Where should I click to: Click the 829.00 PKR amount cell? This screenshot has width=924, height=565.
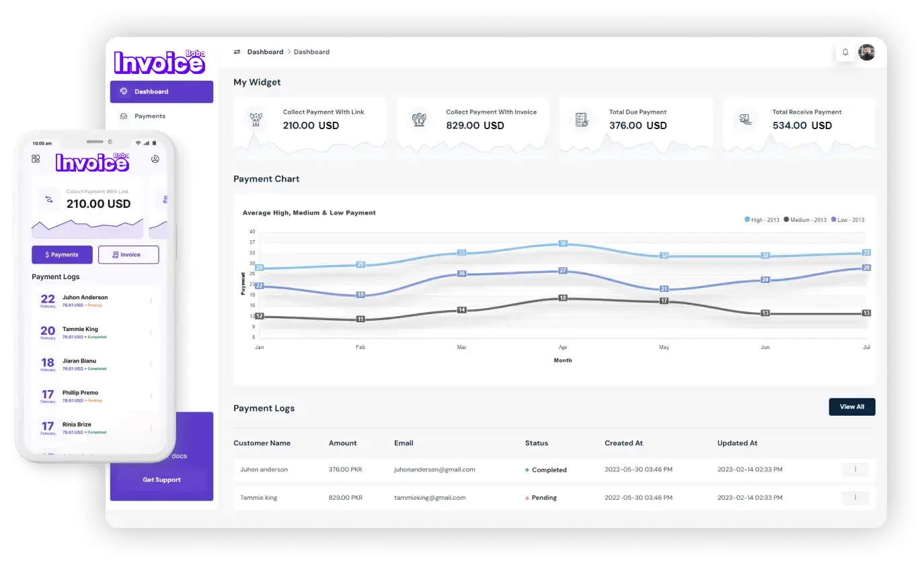[x=345, y=498]
